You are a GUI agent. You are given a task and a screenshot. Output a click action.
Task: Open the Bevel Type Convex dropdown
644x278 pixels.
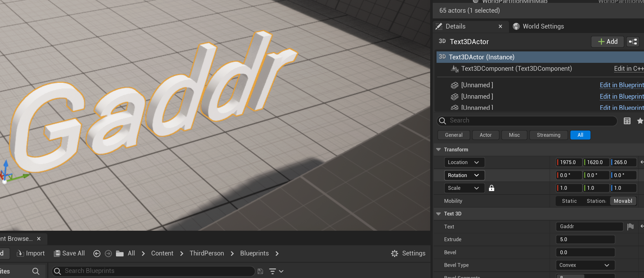pos(585,265)
